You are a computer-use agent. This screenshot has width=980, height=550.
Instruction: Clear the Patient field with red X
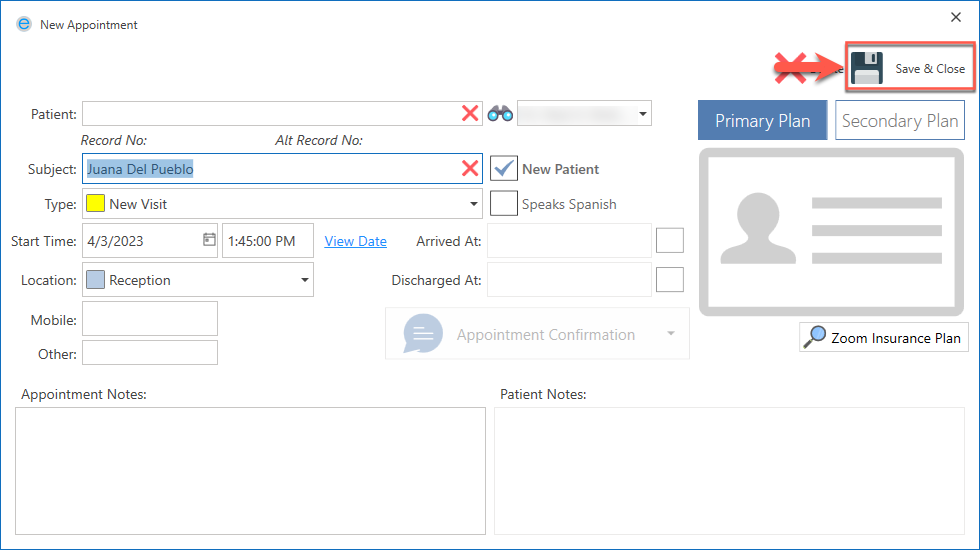tap(470, 113)
